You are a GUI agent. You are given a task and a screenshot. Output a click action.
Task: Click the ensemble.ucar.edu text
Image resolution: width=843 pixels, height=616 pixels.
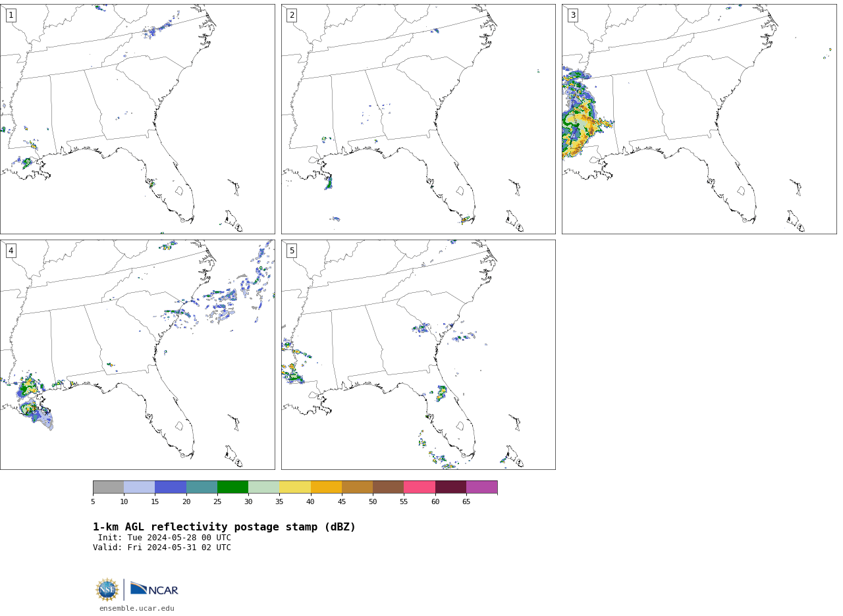pyautogui.click(x=137, y=608)
